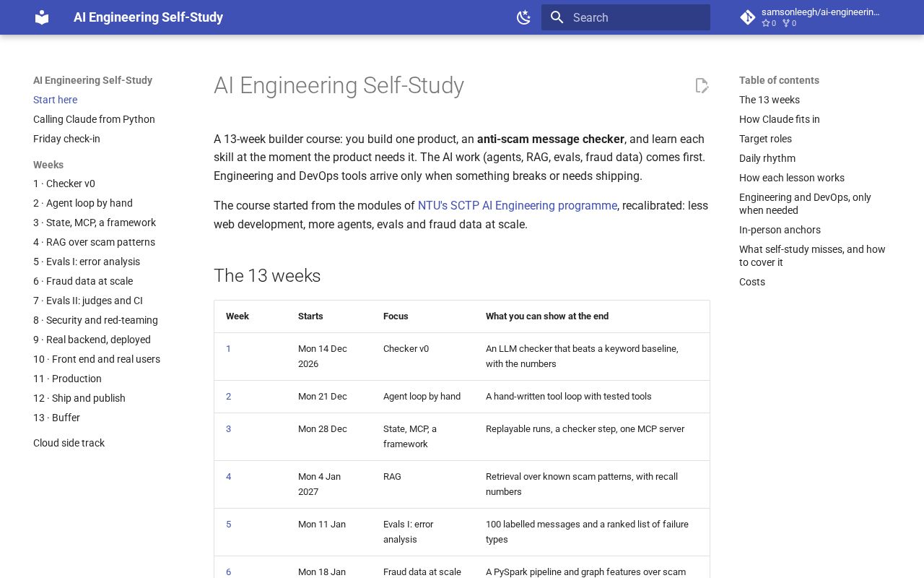The height and width of the screenshot is (578, 924).
Task: Open the Cloud side track page
Action: pos(69,443)
